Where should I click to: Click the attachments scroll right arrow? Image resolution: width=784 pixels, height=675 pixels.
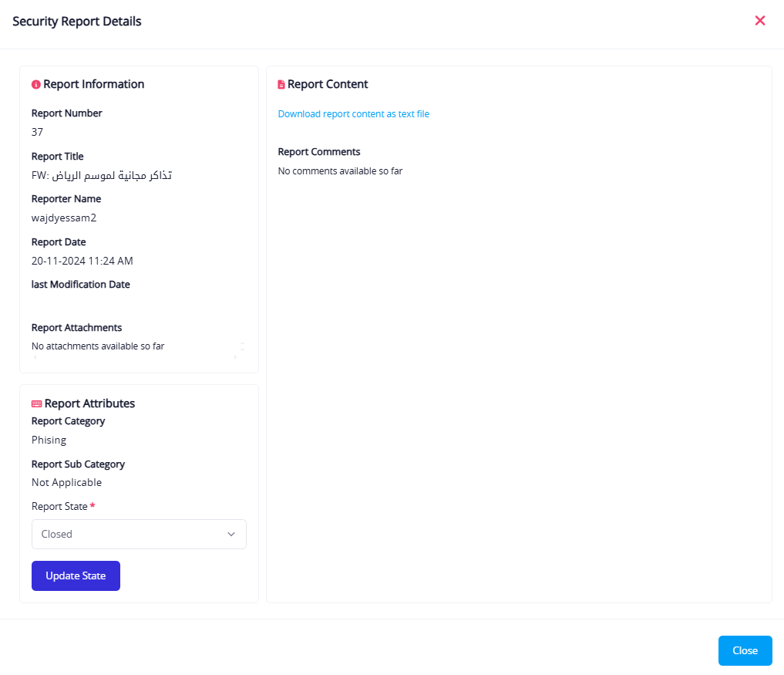pyautogui.click(x=235, y=358)
